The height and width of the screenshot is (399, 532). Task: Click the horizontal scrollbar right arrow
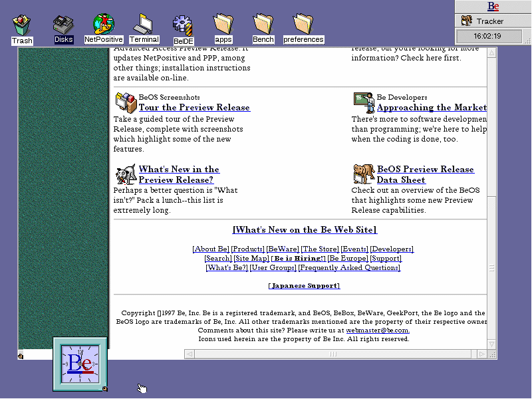coord(482,354)
